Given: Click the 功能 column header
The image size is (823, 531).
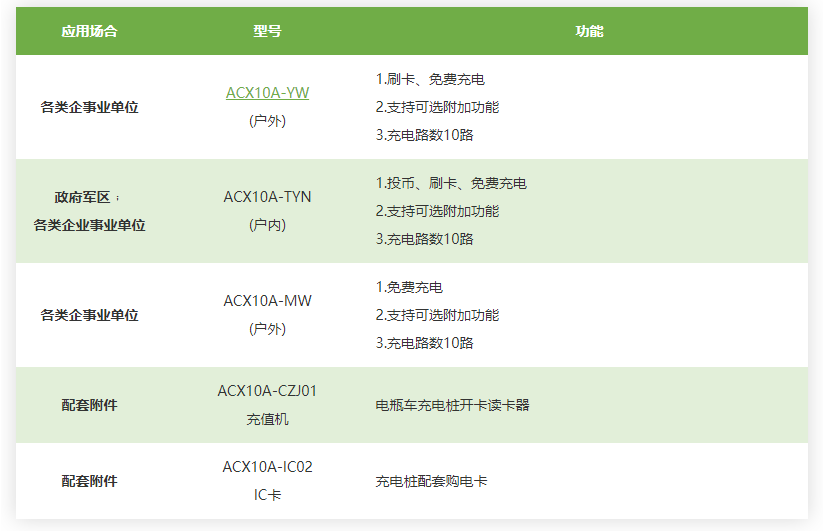Looking at the screenshot, I should [x=589, y=31].
